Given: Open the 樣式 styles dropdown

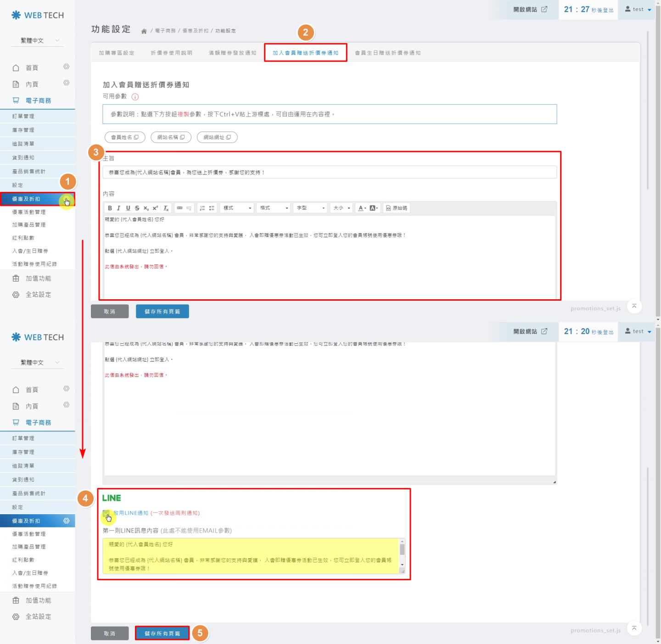Looking at the screenshot, I should pos(237,208).
